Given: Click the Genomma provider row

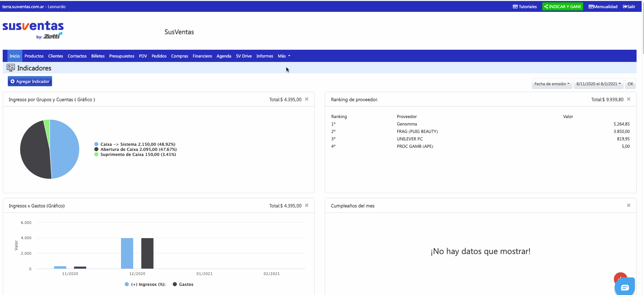Looking at the screenshot, I should pyautogui.click(x=480, y=124).
